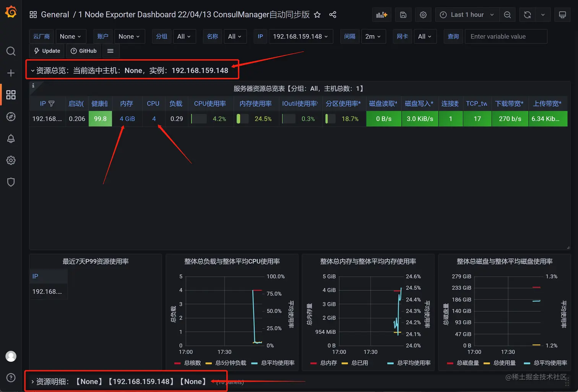Screen dimensions: 578x392
Task: Open the 账户 None dropdown
Action: click(x=129, y=36)
